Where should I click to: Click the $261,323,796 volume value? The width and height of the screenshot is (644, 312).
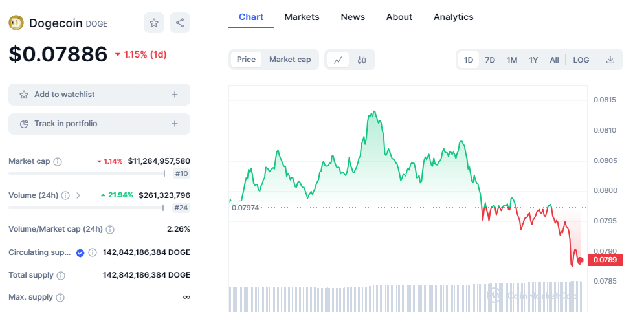pyautogui.click(x=164, y=195)
